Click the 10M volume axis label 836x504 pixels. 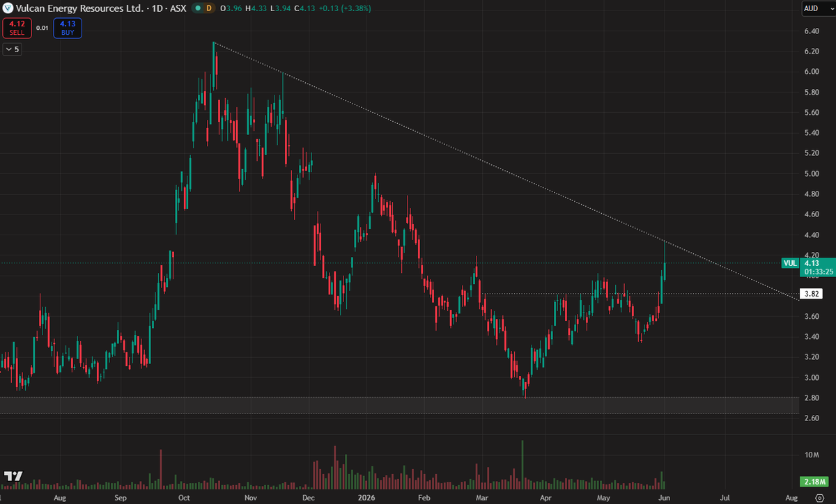pyautogui.click(x=811, y=455)
